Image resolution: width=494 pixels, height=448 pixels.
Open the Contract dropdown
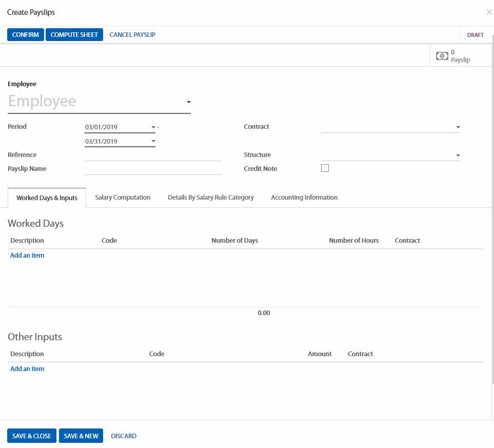point(458,127)
